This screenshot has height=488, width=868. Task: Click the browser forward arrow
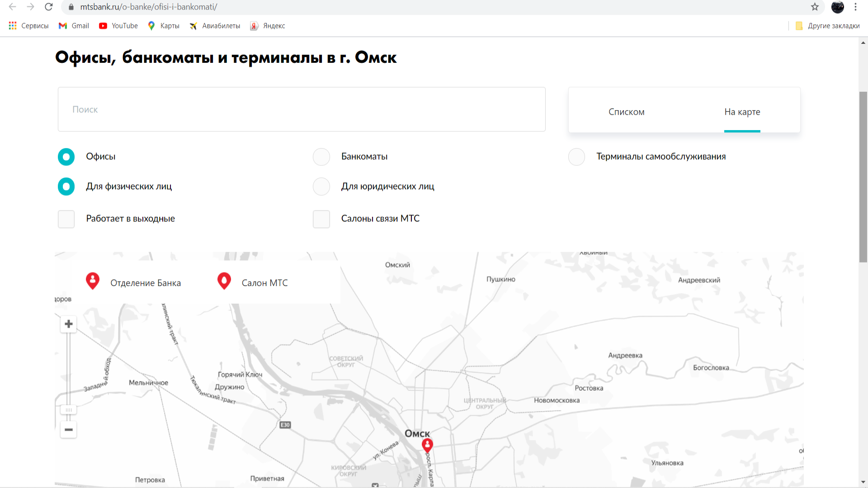(30, 7)
